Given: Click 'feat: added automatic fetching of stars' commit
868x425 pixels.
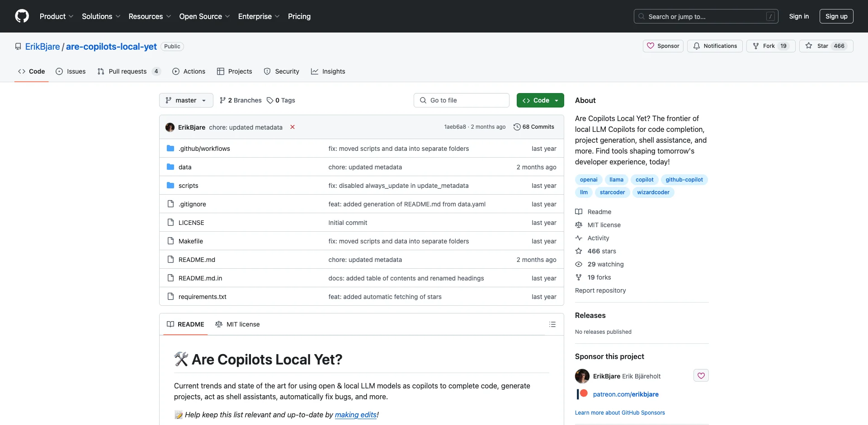Looking at the screenshot, I should pos(385,297).
